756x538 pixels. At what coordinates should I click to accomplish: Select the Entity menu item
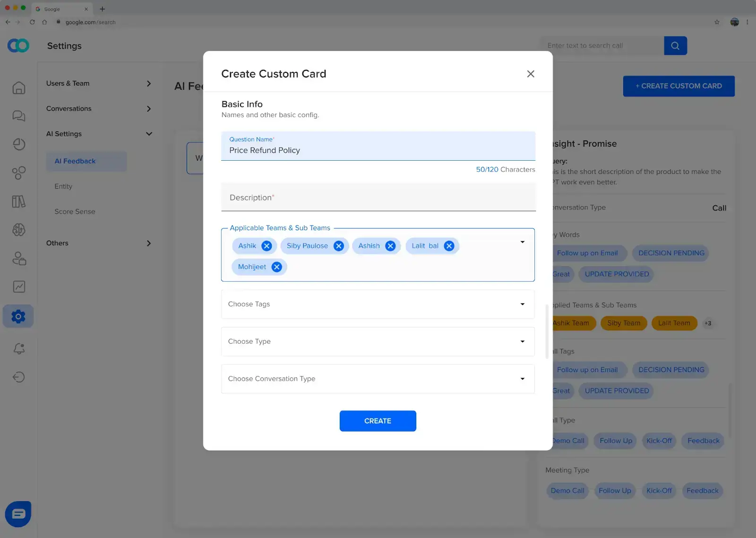pyautogui.click(x=63, y=186)
